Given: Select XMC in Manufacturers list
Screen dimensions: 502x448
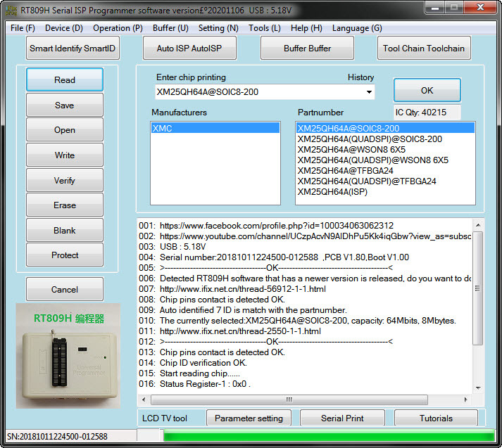Looking at the screenshot, I should 215,128.
